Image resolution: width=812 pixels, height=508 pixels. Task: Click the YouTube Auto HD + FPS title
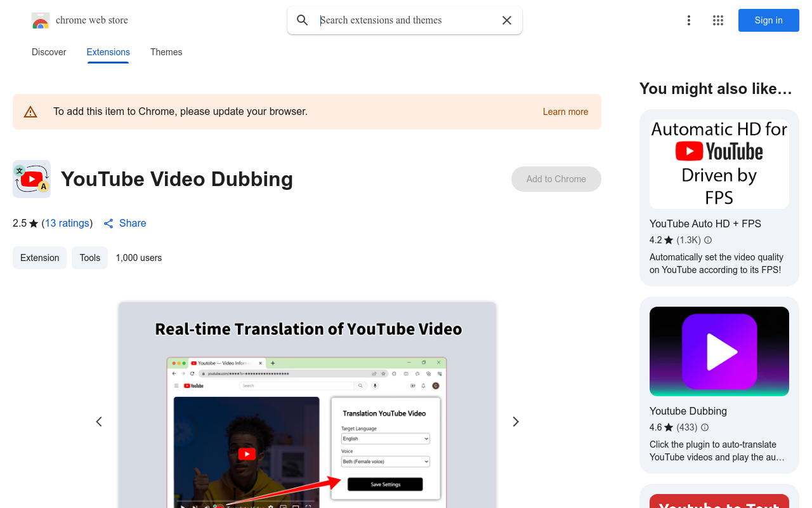tap(705, 224)
